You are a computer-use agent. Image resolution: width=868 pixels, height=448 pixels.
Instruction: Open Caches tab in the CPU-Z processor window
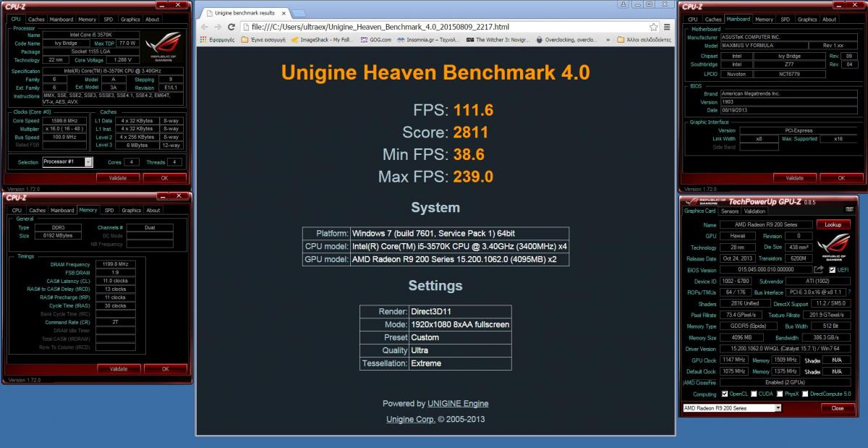coord(36,20)
